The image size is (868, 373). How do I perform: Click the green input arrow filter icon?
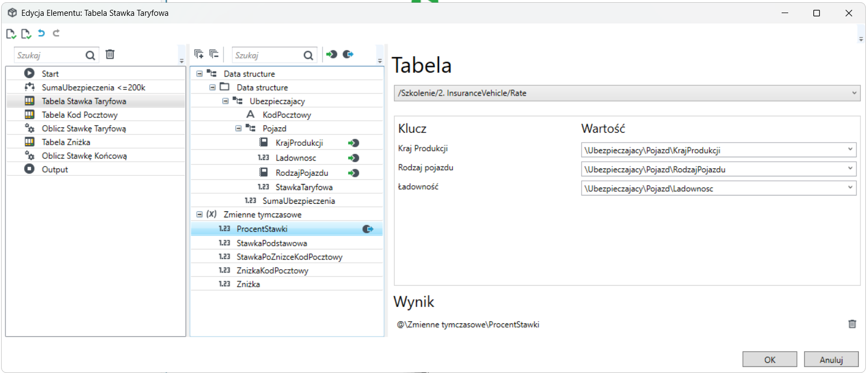332,54
